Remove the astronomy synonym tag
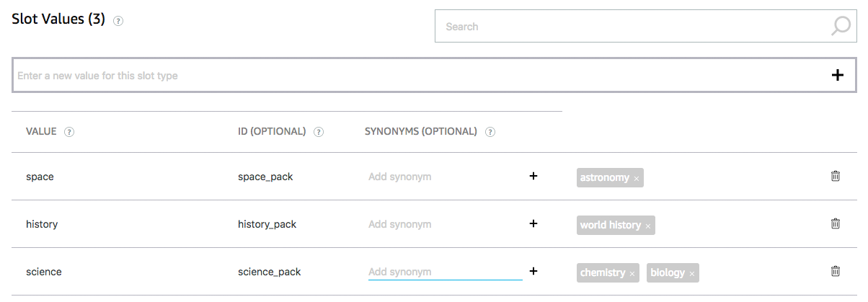This screenshot has height=302, width=868. click(x=637, y=178)
